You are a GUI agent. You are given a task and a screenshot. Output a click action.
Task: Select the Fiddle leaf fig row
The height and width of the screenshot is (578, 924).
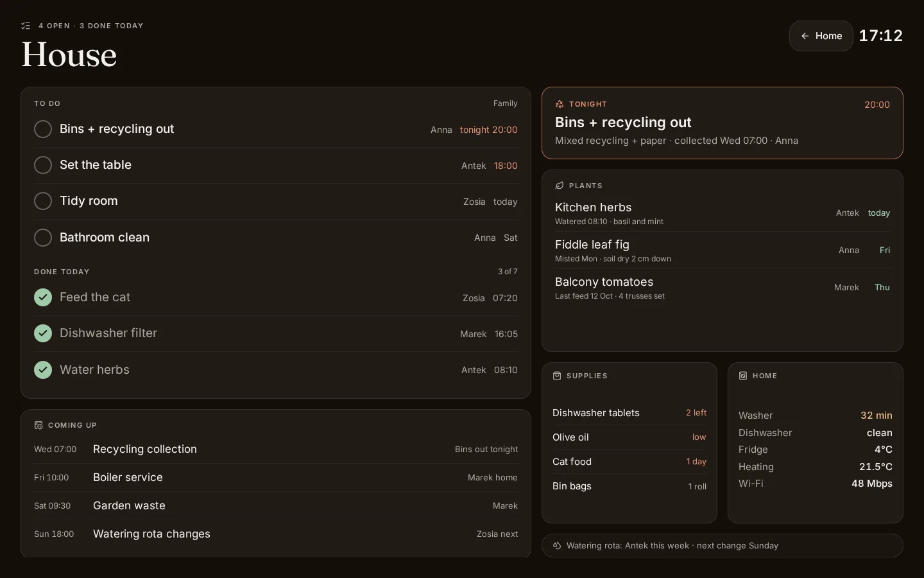(723, 250)
